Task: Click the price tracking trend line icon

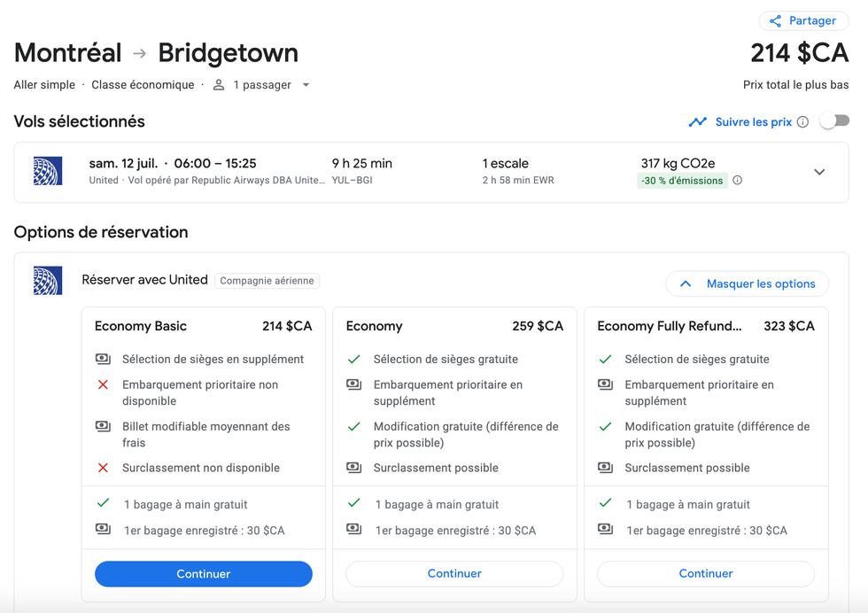Action: click(x=698, y=121)
